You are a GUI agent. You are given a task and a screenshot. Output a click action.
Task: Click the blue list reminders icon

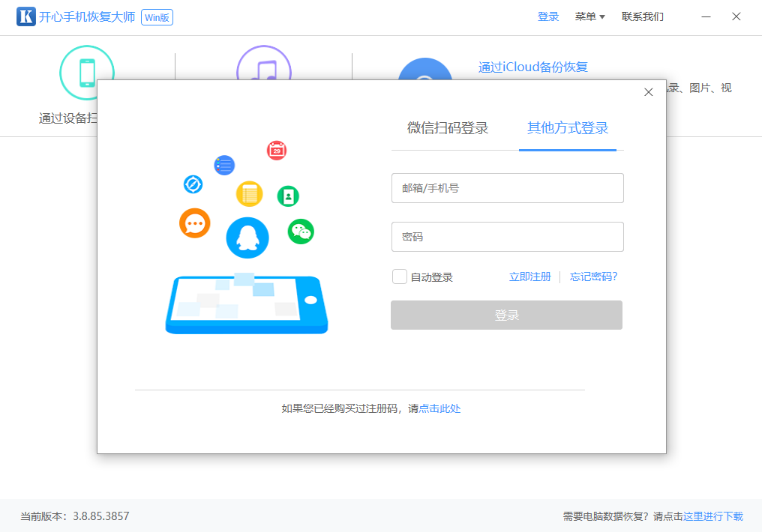224,166
